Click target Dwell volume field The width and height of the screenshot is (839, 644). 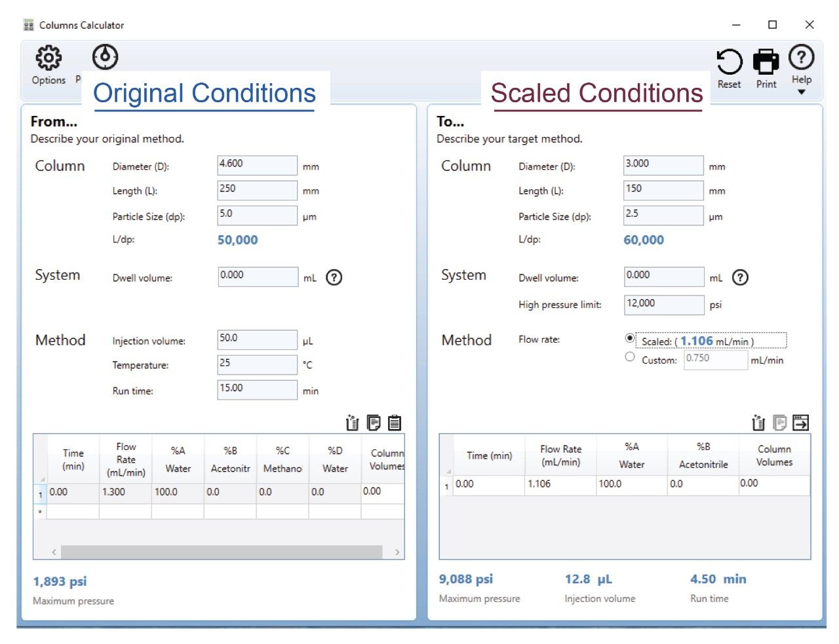click(664, 276)
